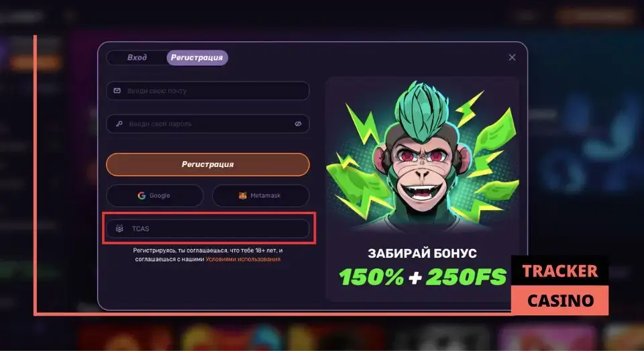The width and height of the screenshot is (644, 351).
Task: Click the TCAS stack icon
Action: pyautogui.click(x=119, y=229)
